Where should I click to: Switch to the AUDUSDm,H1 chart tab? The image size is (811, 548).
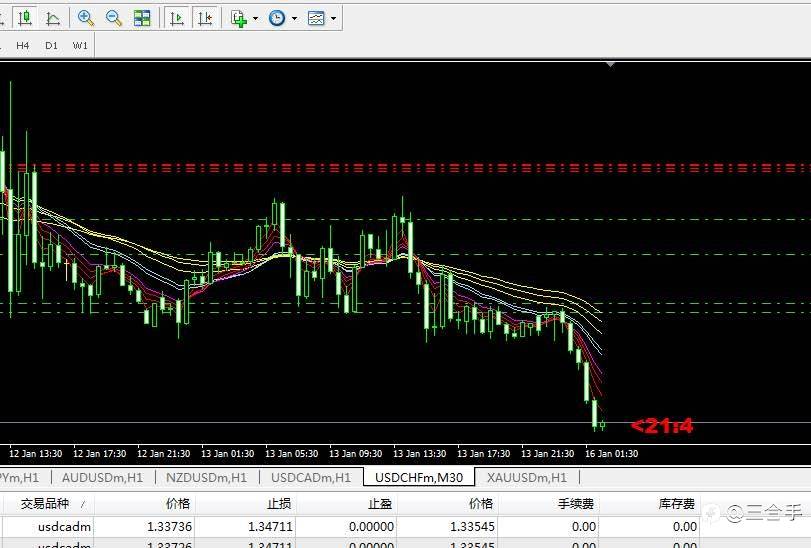(x=102, y=478)
